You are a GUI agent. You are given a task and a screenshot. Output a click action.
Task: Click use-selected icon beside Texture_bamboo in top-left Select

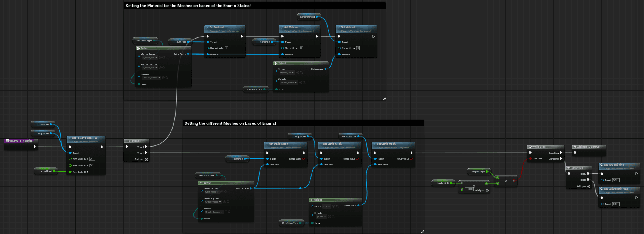[163, 78]
